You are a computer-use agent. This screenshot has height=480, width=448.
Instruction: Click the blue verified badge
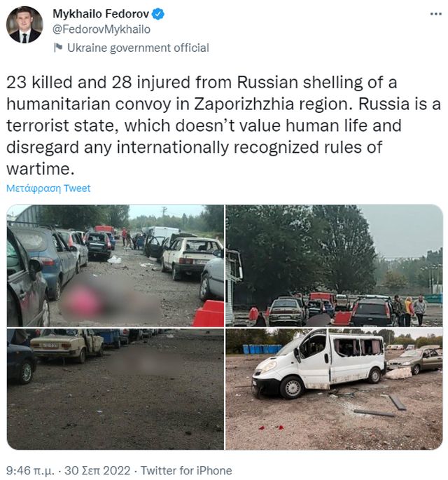point(158,14)
